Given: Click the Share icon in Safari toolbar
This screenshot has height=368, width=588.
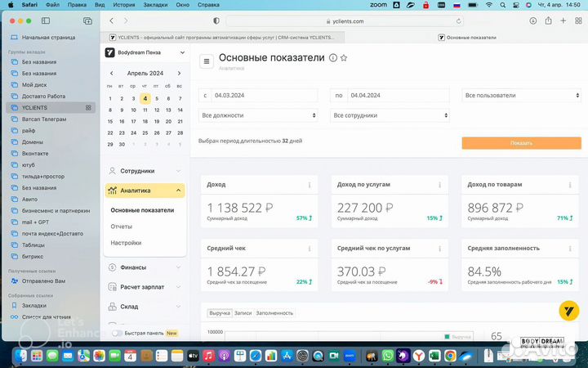Looking at the screenshot, I should click(548, 20).
